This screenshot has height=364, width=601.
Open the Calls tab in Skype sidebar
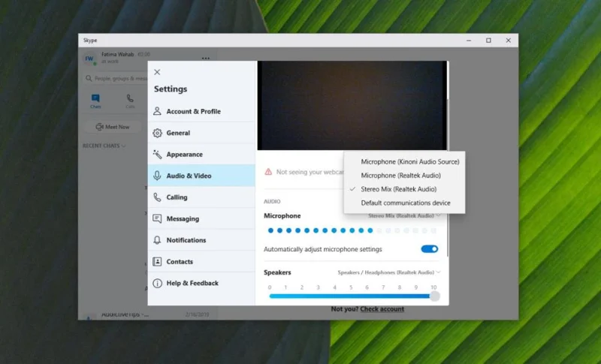130,101
